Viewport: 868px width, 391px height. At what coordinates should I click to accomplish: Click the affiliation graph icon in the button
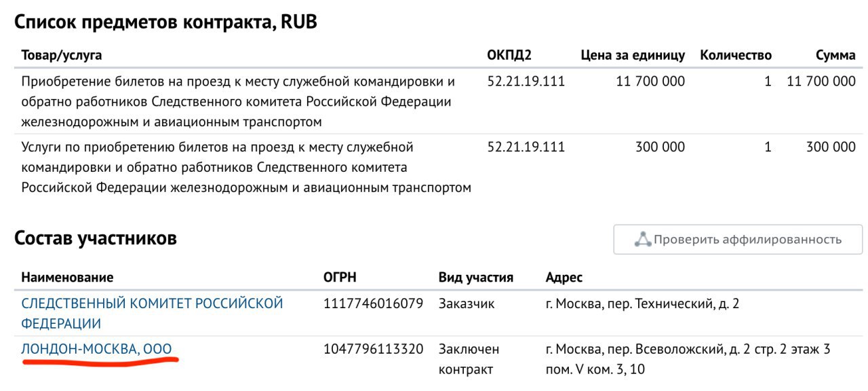click(642, 240)
